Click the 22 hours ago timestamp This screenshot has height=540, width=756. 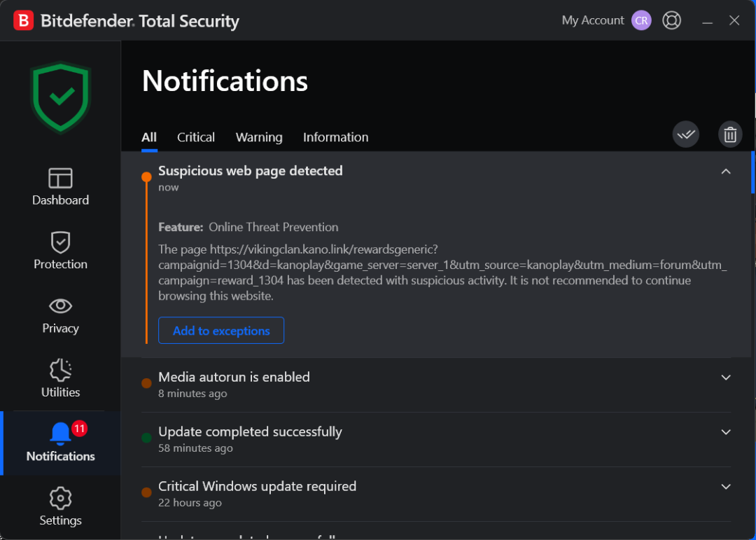coord(190,503)
